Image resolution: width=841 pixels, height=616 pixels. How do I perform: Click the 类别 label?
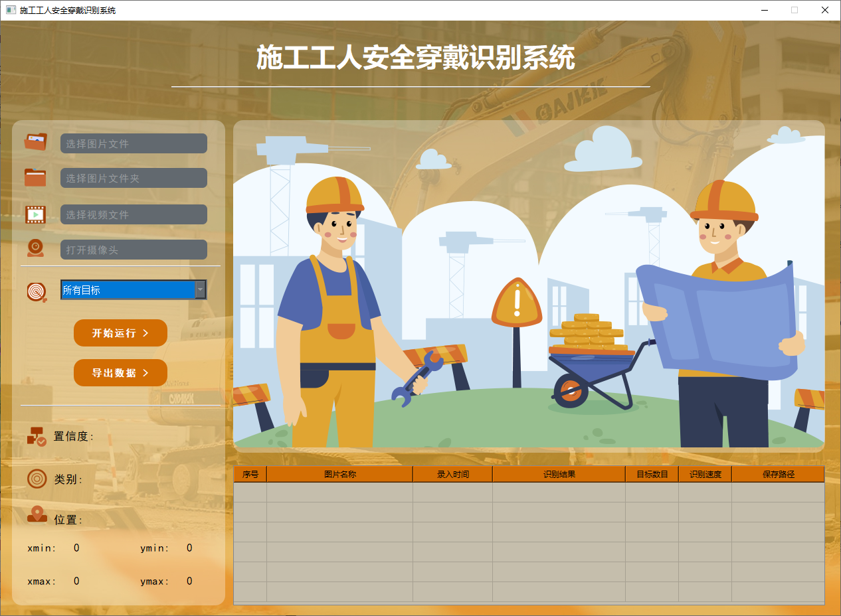tap(68, 479)
